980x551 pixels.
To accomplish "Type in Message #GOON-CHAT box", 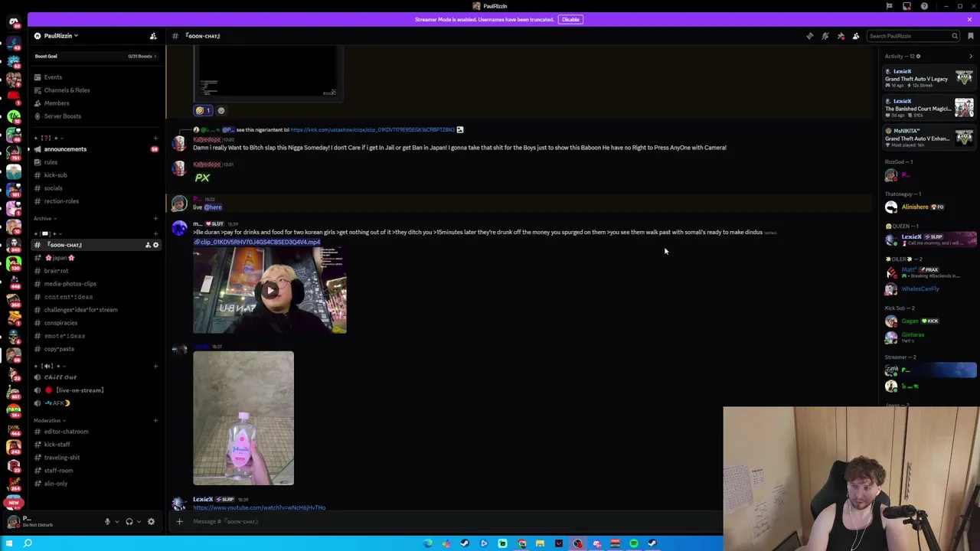I will [452, 522].
